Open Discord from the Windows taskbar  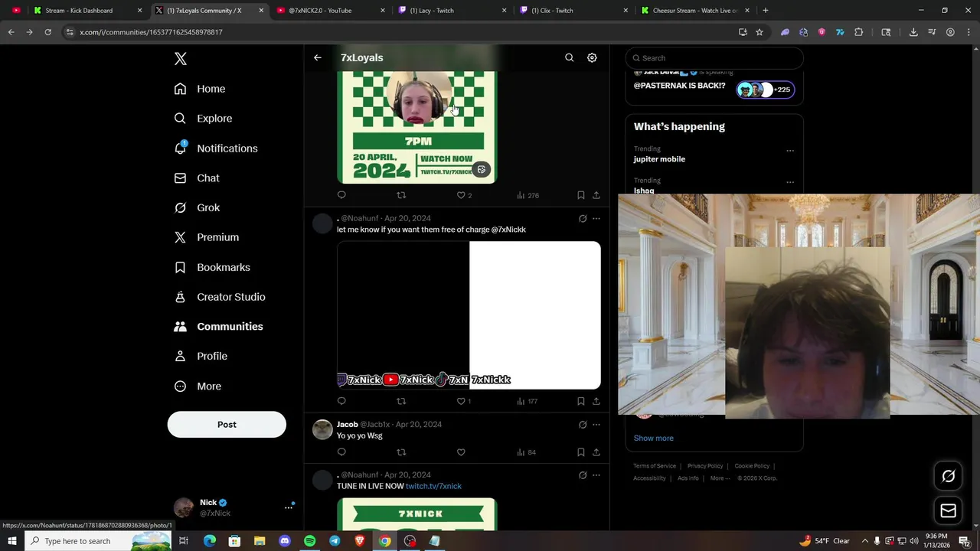[x=285, y=541]
